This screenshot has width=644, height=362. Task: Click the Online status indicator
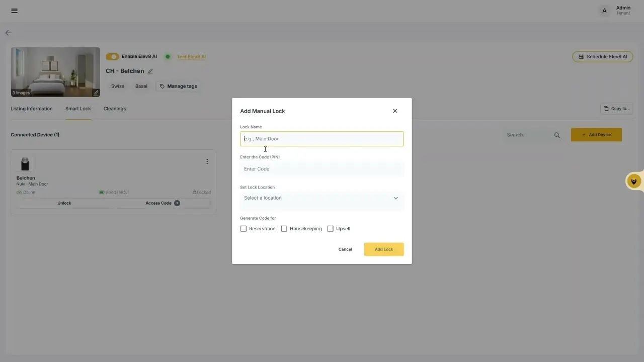(x=26, y=193)
